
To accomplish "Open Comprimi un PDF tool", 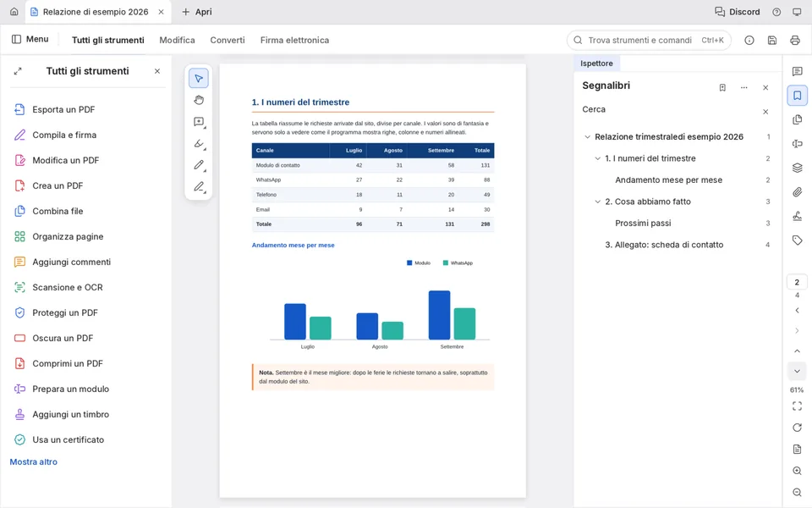I will [58, 363].
